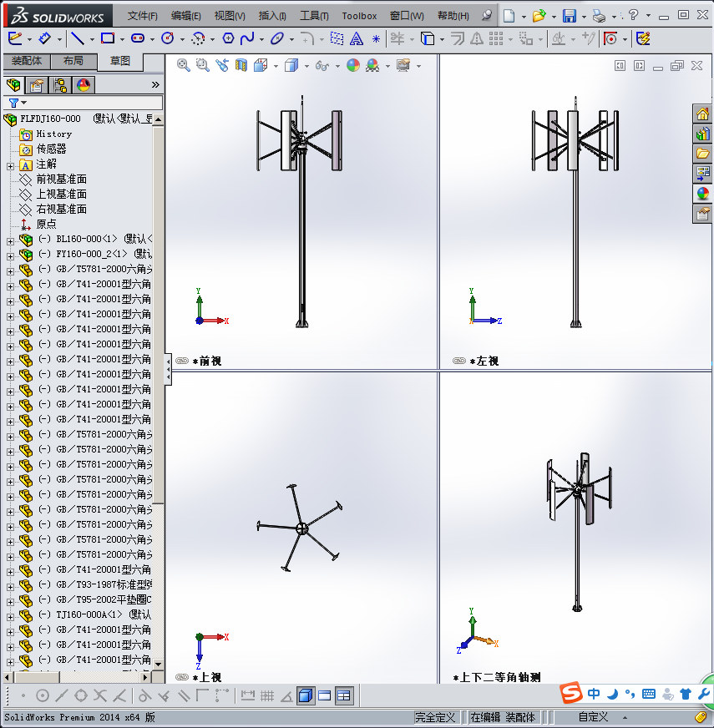Select the Line sketch tool
This screenshot has width=714, height=728.
coord(77,38)
